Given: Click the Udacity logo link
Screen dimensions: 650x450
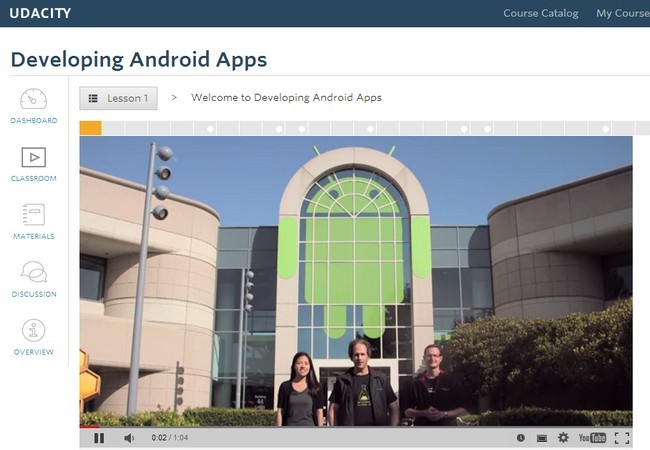Looking at the screenshot, I should [40, 13].
